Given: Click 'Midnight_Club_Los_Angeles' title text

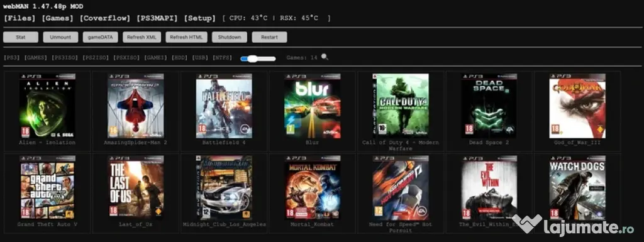Looking at the screenshot, I should (x=225, y=225).
